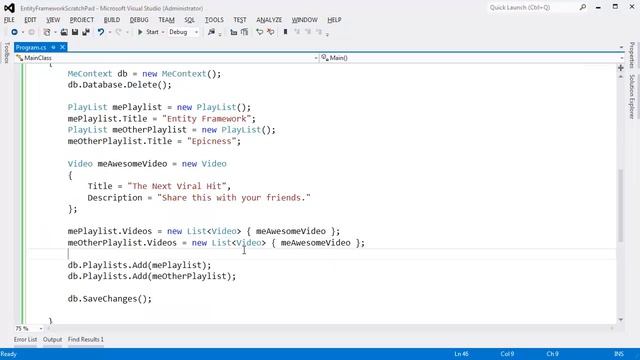Click the scrollbar down arrow in editor
640x360 pixels.
click(x=621, y=320)
